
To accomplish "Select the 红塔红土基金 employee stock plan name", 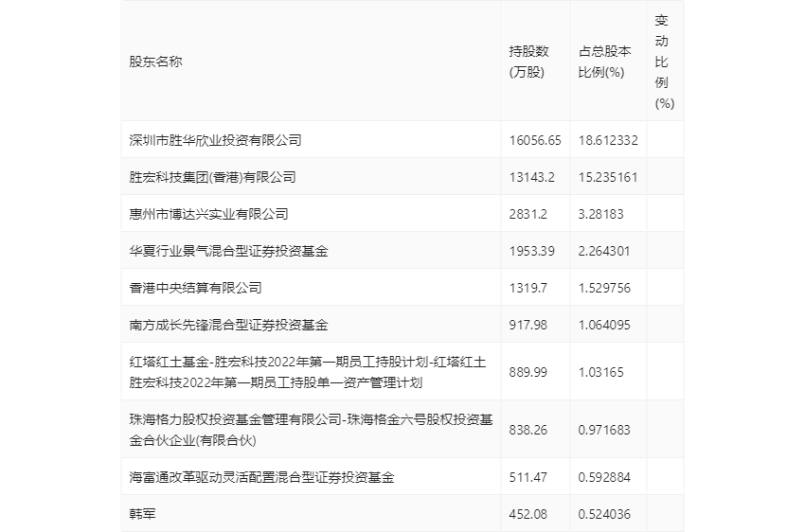I will coord(308,372).
